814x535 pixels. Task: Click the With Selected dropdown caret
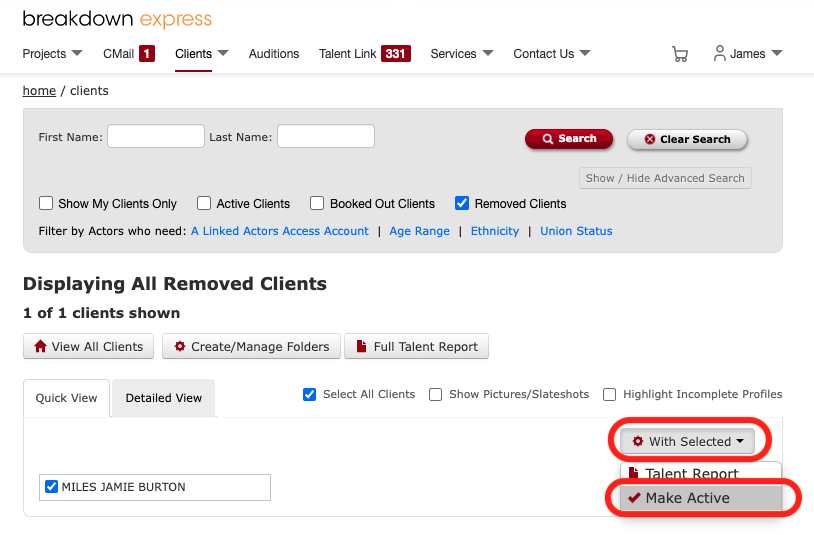coord(740,441)
